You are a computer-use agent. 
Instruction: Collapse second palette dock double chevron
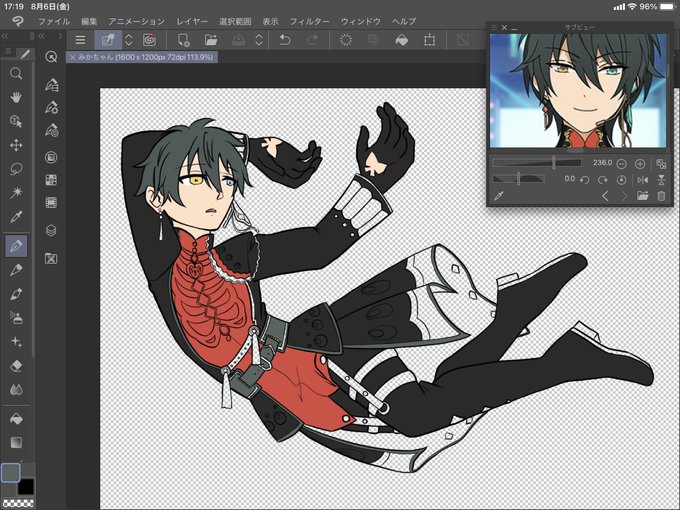coord(42,36)
